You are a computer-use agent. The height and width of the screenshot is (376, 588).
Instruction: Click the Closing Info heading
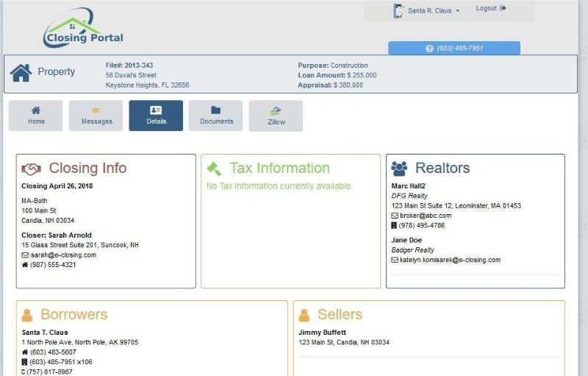(x=87, y=168)
